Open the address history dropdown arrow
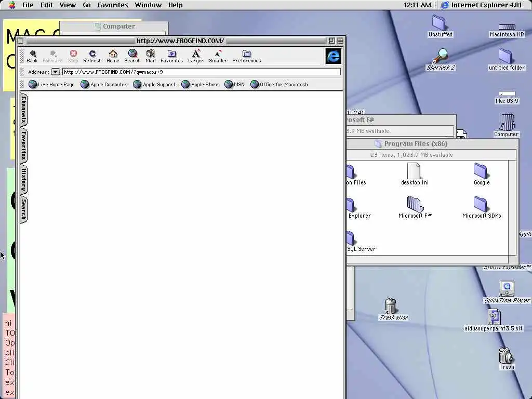Image resolution: width=532 pixels, height=399 pixels. [56, 72]
